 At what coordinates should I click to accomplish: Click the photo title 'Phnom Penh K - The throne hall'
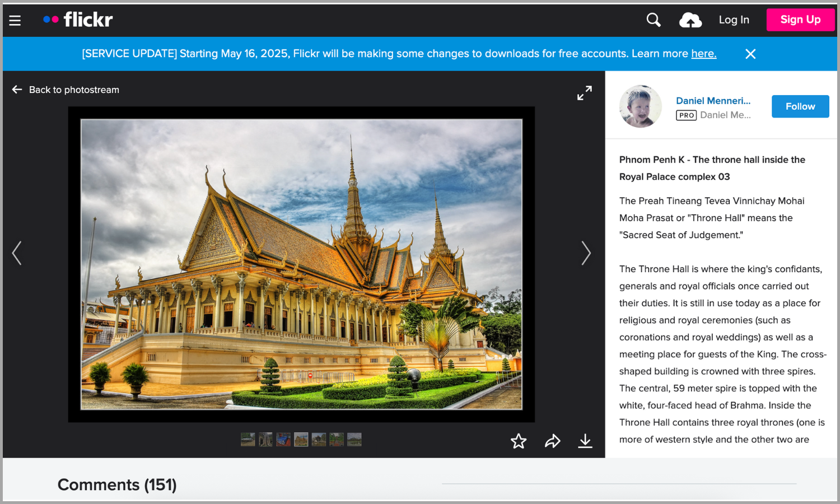[712, 168]
